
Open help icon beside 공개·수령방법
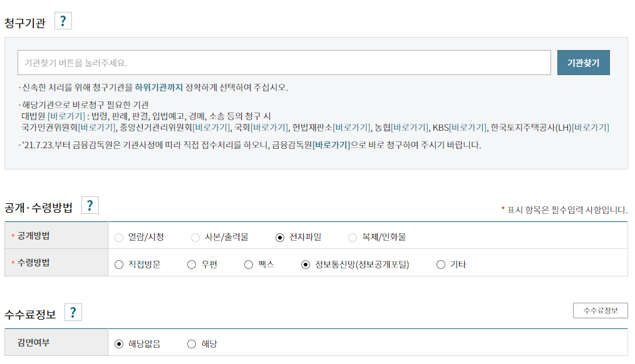tap(90, 205)
